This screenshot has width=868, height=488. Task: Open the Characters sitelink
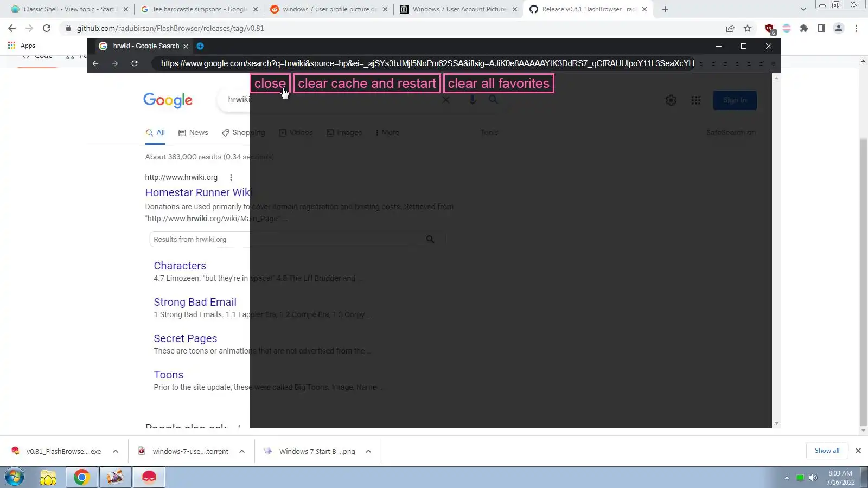(x=180, y=266)
